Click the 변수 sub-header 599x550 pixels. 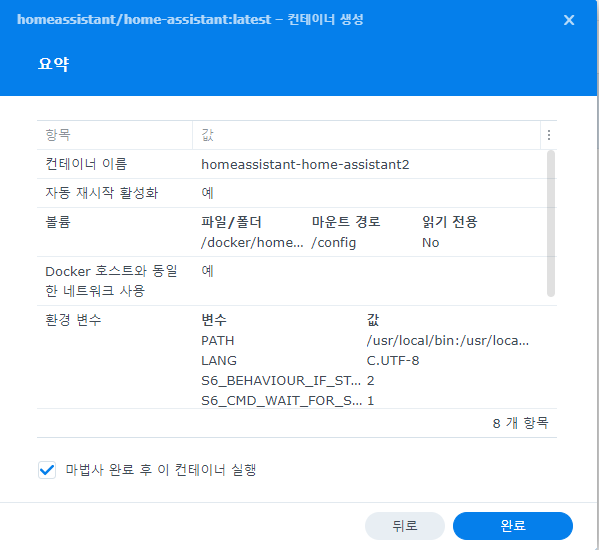pos(214,319)
